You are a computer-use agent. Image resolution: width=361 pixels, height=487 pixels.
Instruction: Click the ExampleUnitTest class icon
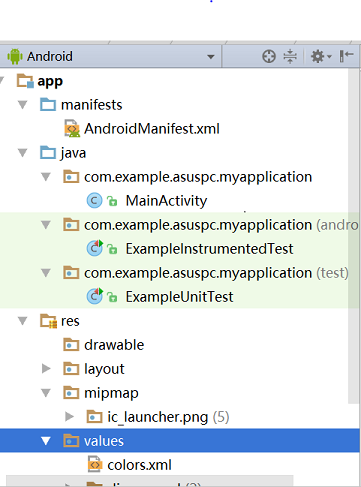click(95, 296)
